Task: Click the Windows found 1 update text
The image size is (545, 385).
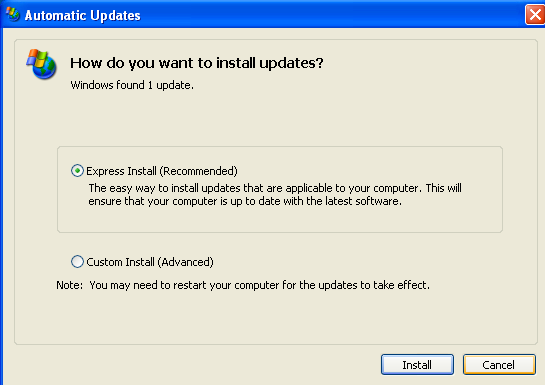Action: click(132, 85)
